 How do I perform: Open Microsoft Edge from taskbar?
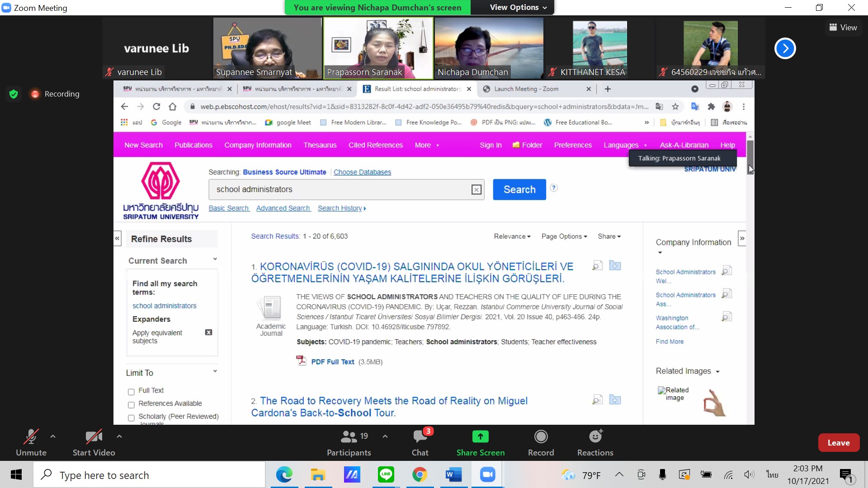(284, 475)
